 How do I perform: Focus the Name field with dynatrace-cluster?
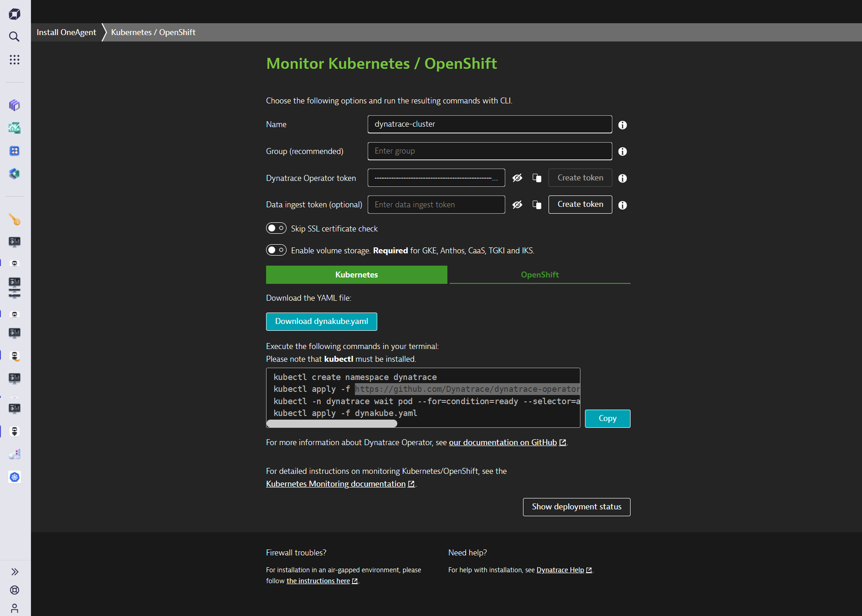[490, 124]
